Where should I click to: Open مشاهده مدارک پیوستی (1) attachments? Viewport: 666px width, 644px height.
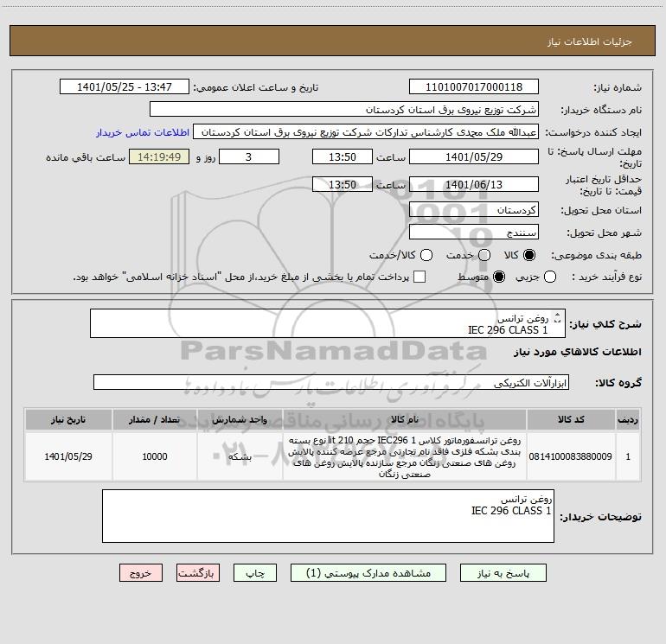368,573
